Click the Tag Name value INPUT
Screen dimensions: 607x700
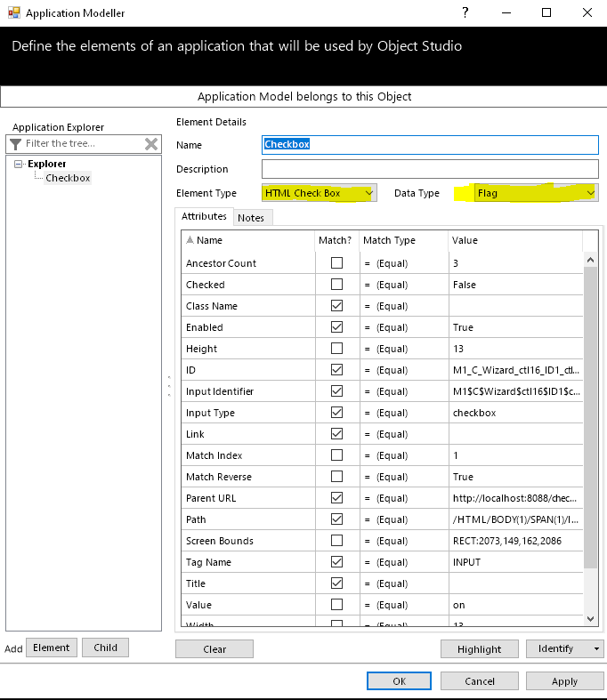pyautogui.click(x=466, y=562)
